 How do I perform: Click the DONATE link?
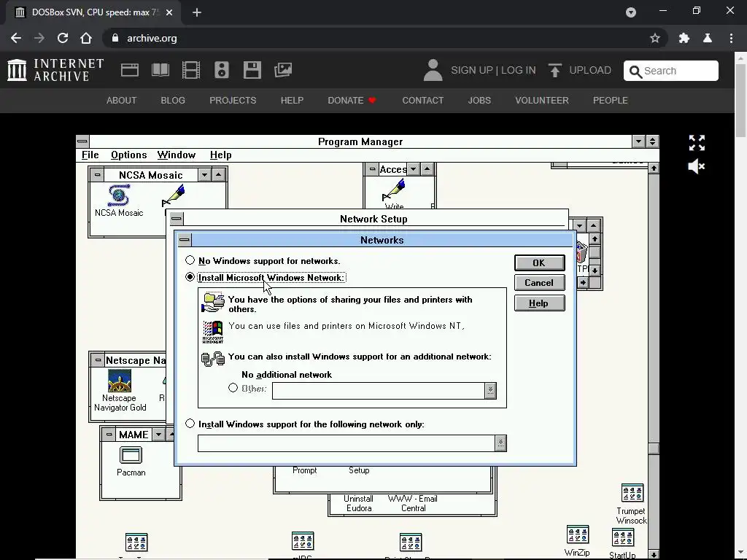coord(352,101)
